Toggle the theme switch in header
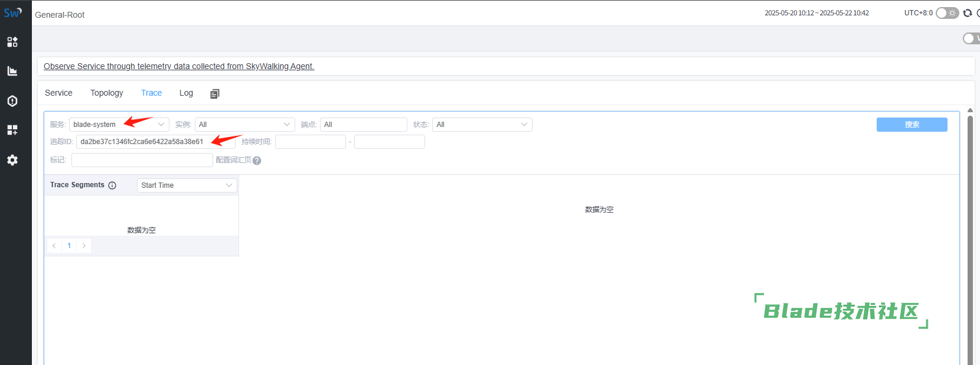 [947, 13]
